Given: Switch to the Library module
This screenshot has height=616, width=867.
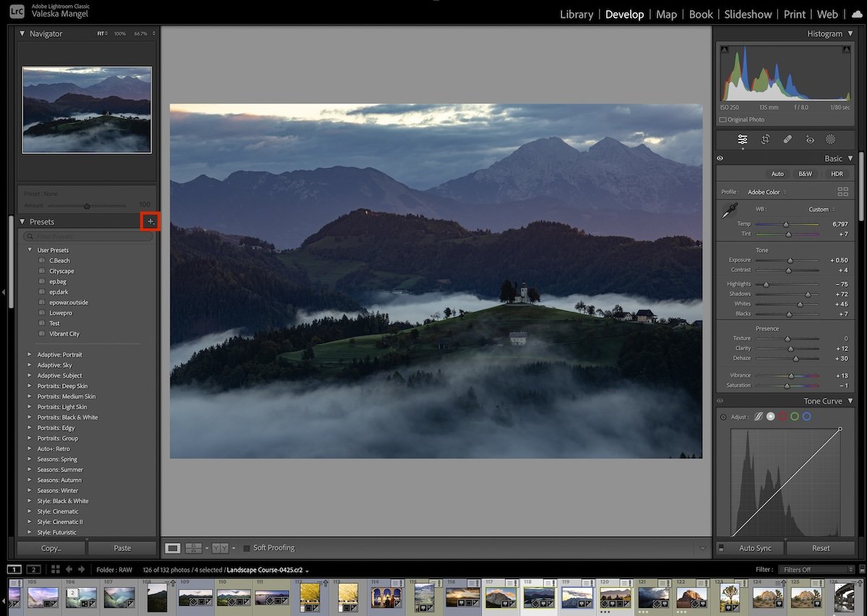Looking at the screenshot, I should 577,14.
